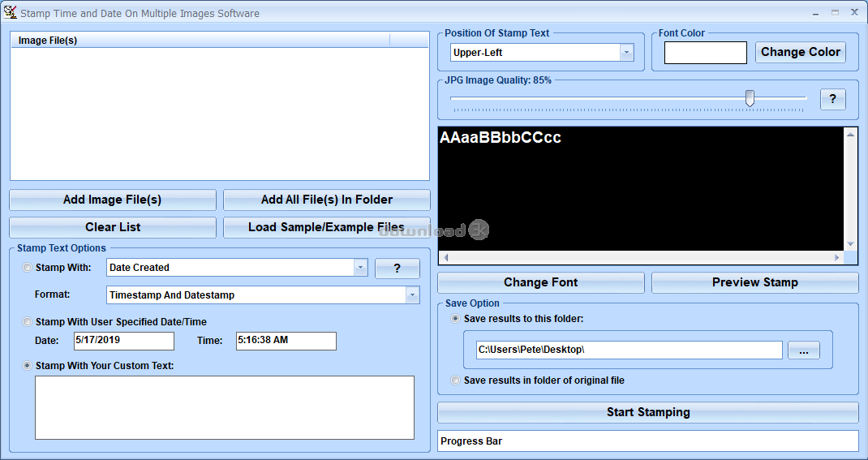This screenshot has width=868, height=460.
Task: Select the Stamp With radio button
Action: click(x=27, y=268)
